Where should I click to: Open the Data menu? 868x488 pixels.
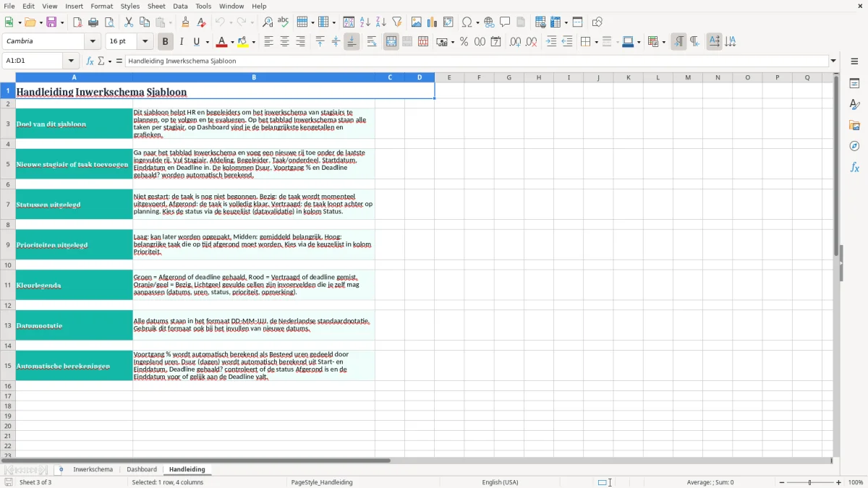[180, 6]
